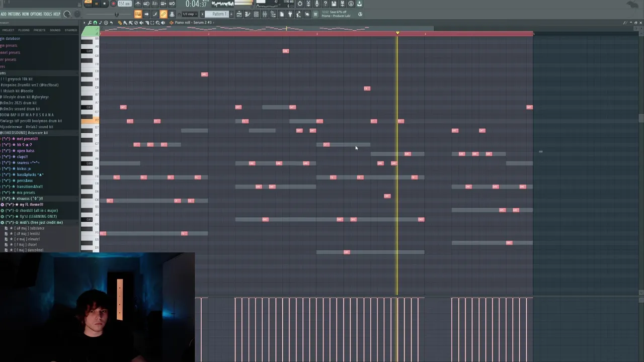Screen dimensions: 644x362
Task: Open the OPTIONS menu
Action: click(x=36, y=14)
